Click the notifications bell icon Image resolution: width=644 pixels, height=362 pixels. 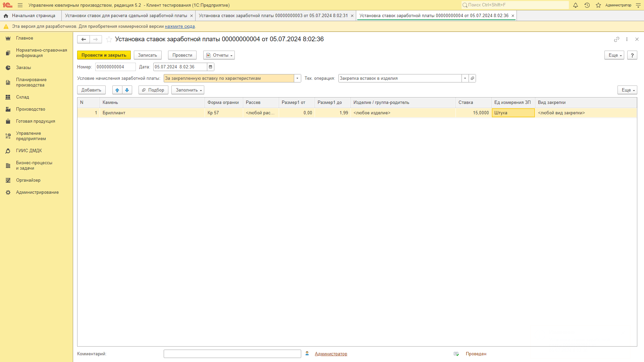pyautogui.click(x=576, y=5)
